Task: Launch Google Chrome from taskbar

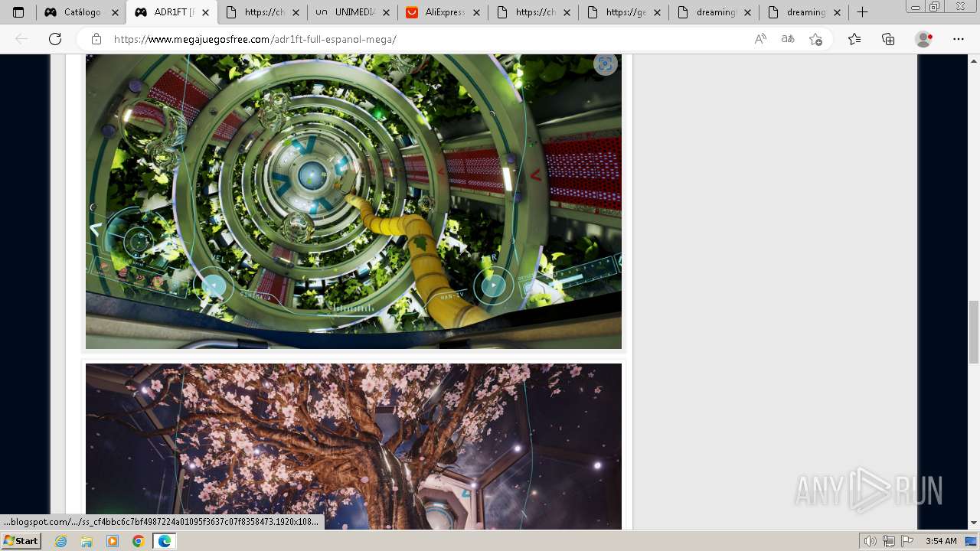Action: pos(138,541)
